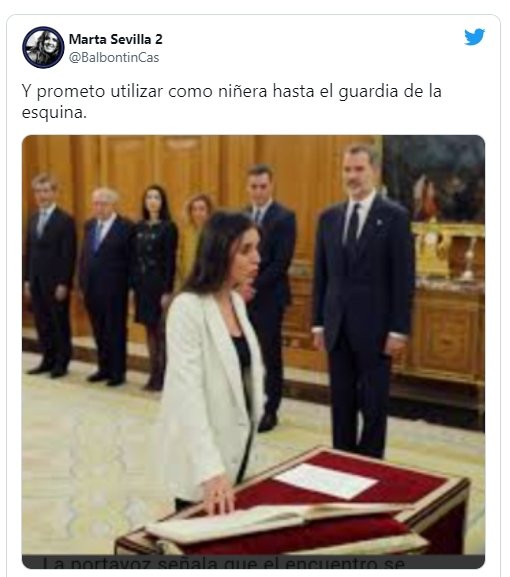Click the words 'Y prometo utilizar' in tweet
Image resolution: width=510 pixels, height=577 pixels.
click(92, 91)
